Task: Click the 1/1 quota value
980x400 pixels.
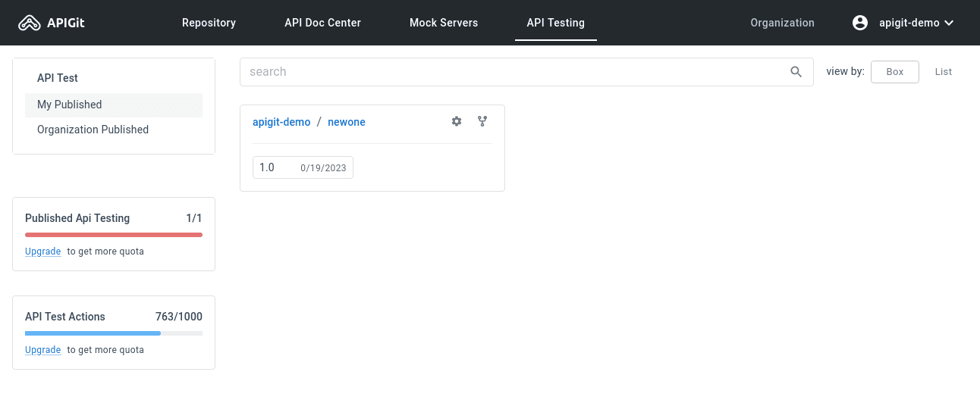Action: click(194, 218)
